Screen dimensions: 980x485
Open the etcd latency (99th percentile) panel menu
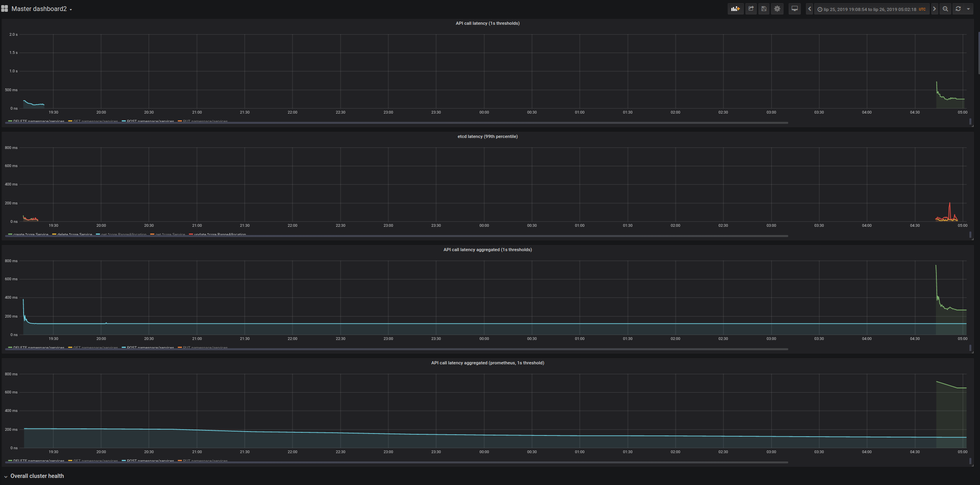(487, 136)
